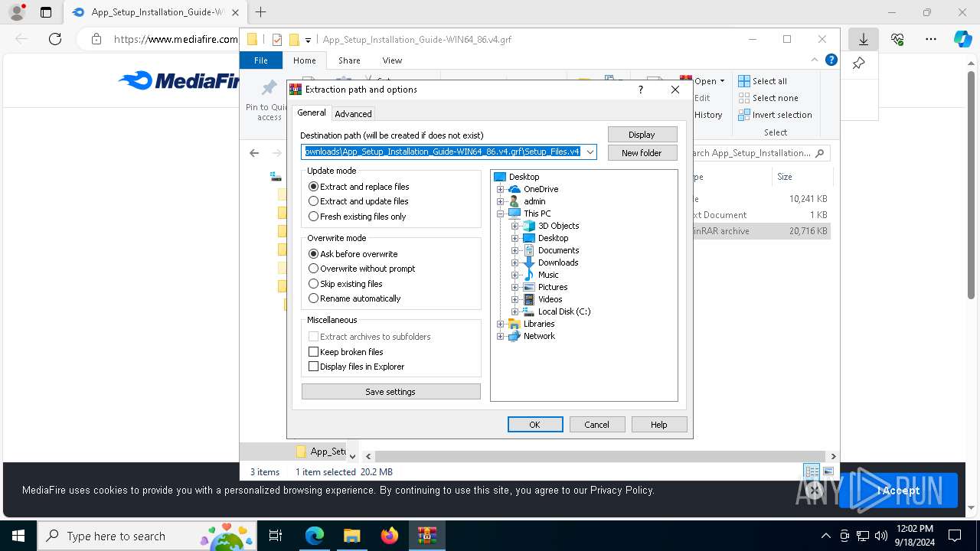The width and height of the screenshot is (980, 551).
Task: Click the Music note icon in tree
Action: [528, 275]
